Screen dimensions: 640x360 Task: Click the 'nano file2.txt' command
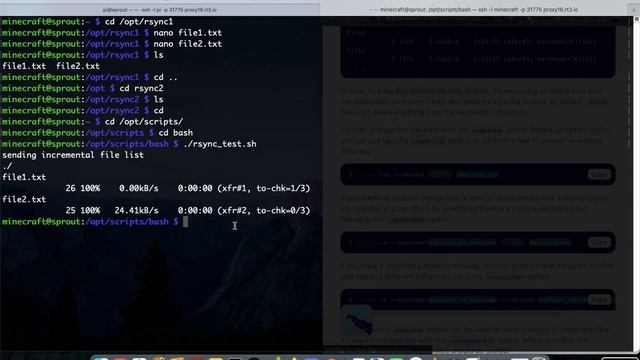[188, 44]
